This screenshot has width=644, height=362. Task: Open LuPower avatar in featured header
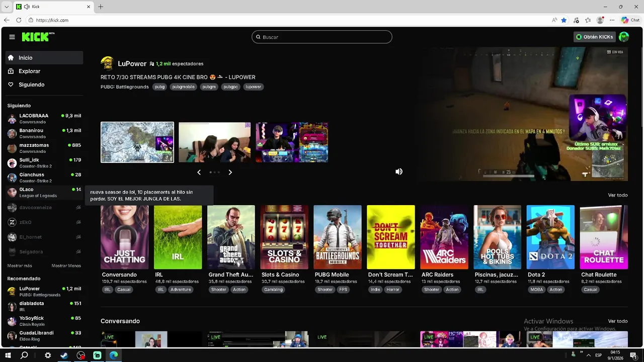point(107,63)
